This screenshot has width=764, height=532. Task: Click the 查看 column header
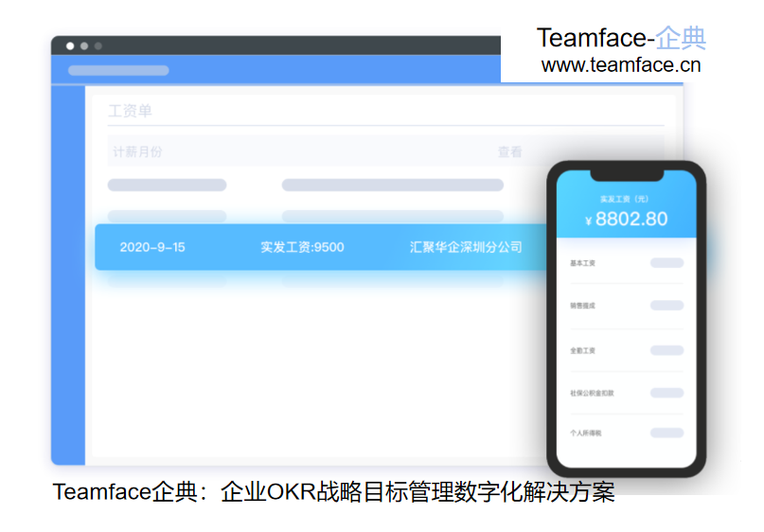click(509, 151)
